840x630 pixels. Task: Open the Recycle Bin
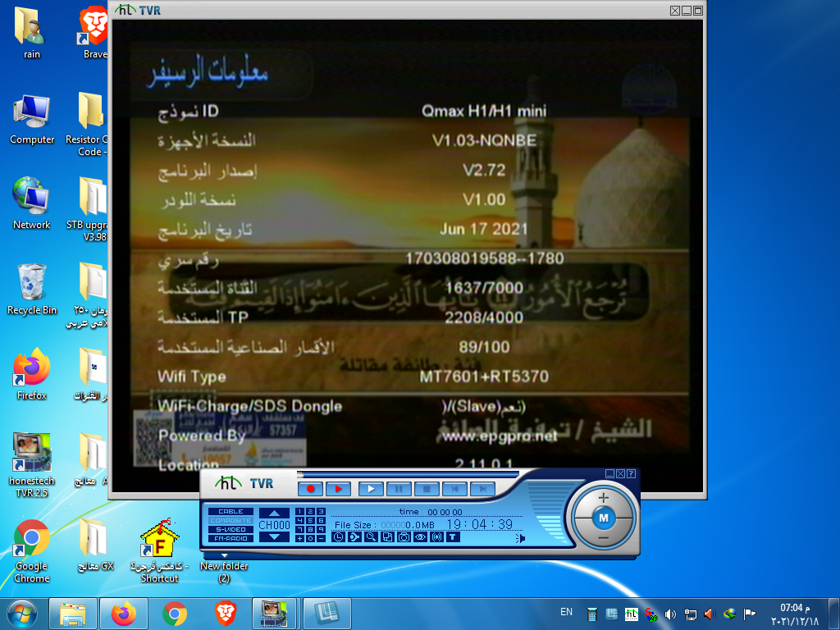[x=32, y=290]
